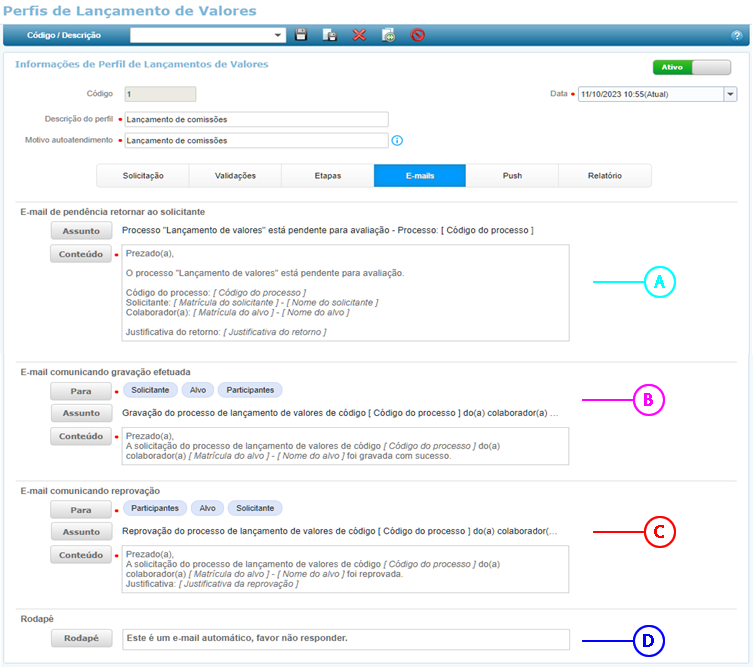Viewport: 753px width, 667px height.
Task: Select the E-mails tab
Action: (x=420, y=175)
